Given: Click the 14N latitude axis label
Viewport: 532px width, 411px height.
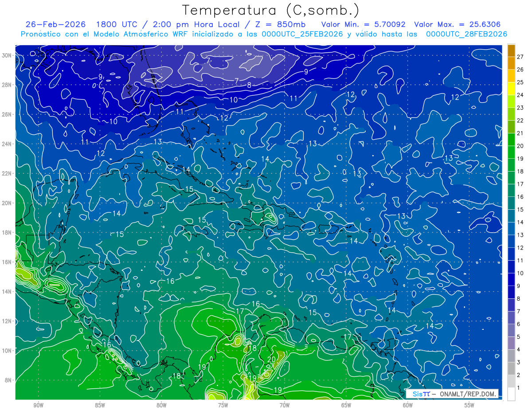Looking at the screenshot, I should [x=8, y=292].
